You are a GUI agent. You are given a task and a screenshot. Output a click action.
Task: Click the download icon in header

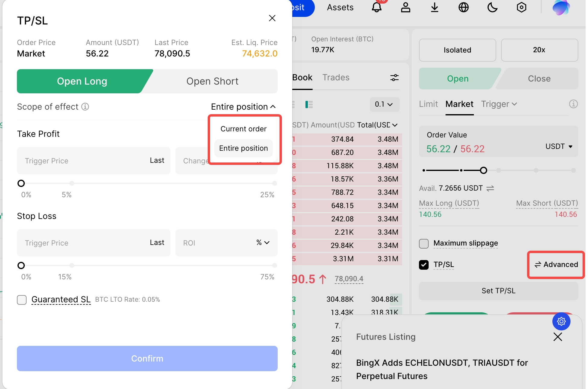[x=434, y=7]
